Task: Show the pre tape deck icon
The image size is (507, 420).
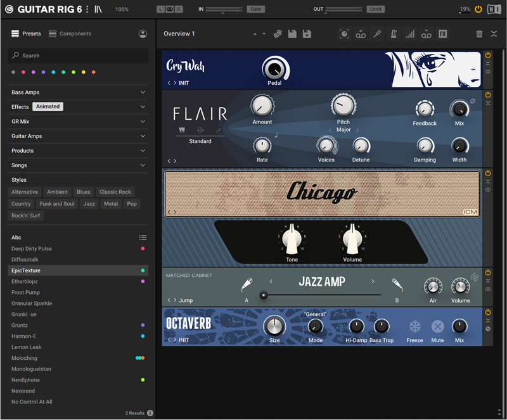Action: (x=361, y=34)
